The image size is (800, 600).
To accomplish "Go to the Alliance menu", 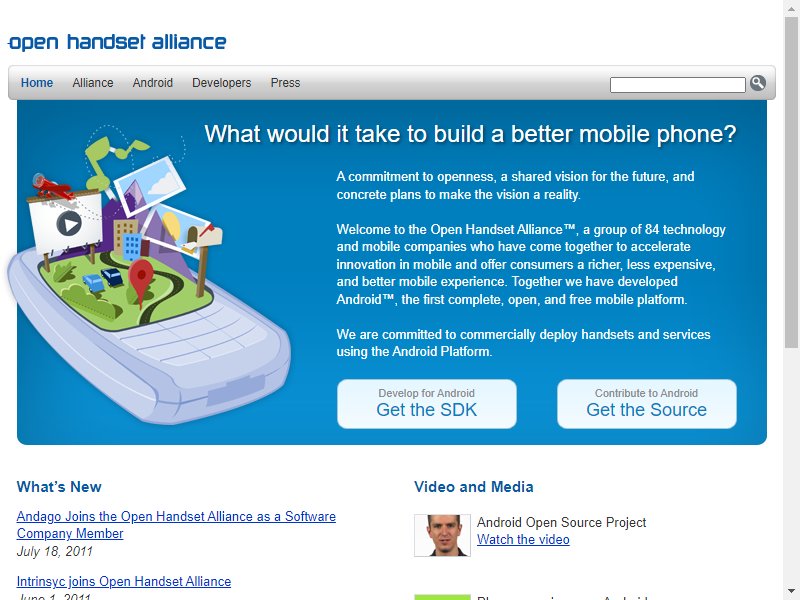I will click(93, 83).
